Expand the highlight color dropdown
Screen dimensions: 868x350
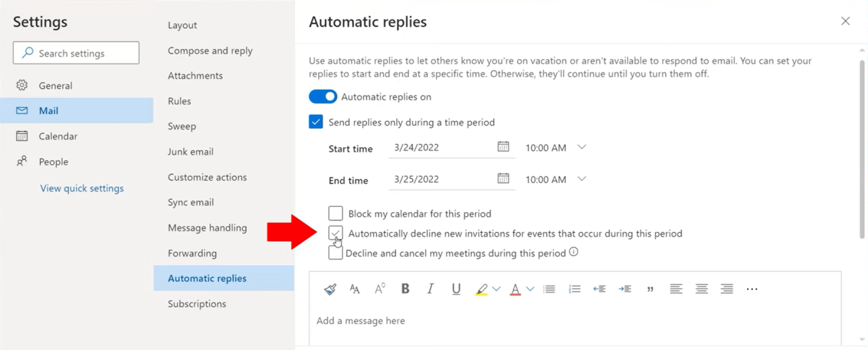tap(496, 288)
